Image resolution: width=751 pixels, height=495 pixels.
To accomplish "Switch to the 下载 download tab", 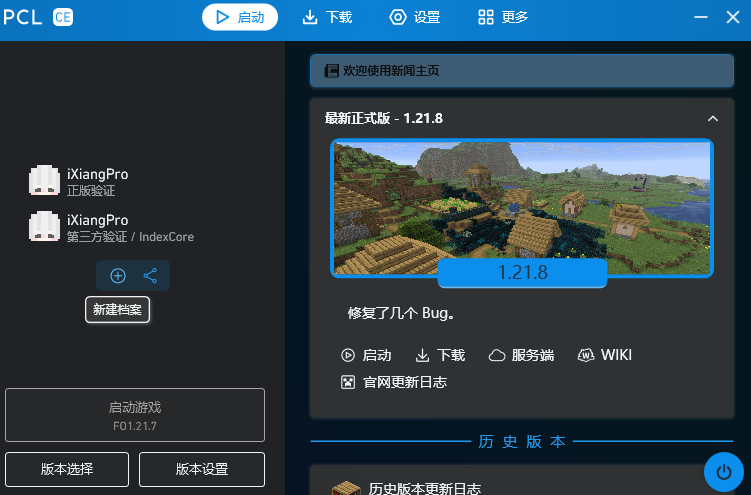I will click(x=328, y=18).
